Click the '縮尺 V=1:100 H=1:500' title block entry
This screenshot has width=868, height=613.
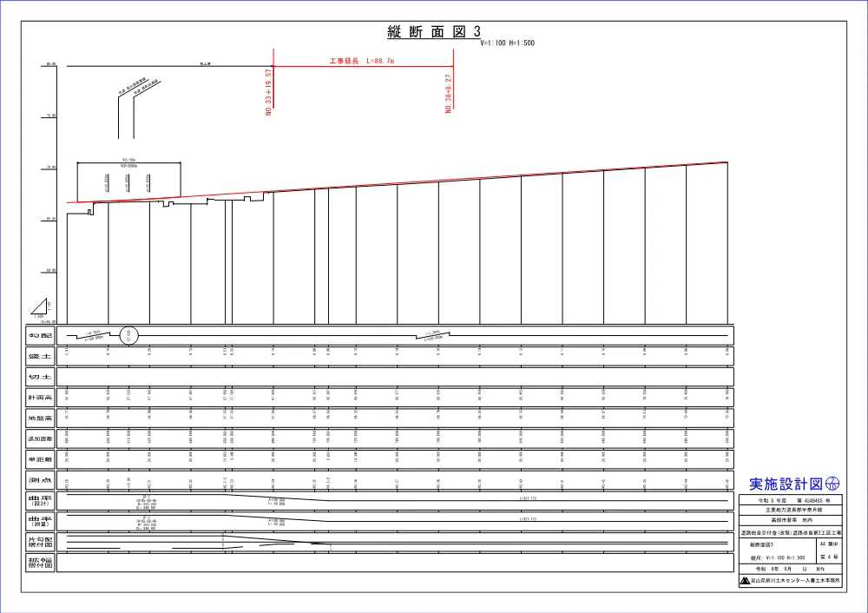click(x=778, y=557)
